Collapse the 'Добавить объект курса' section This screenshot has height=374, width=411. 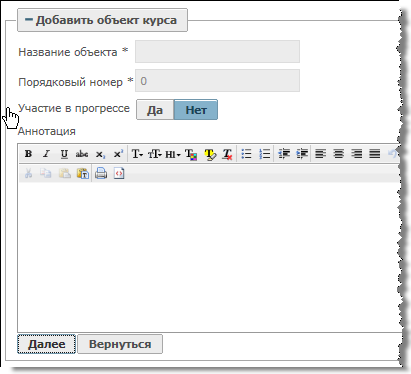coord(102,20)
